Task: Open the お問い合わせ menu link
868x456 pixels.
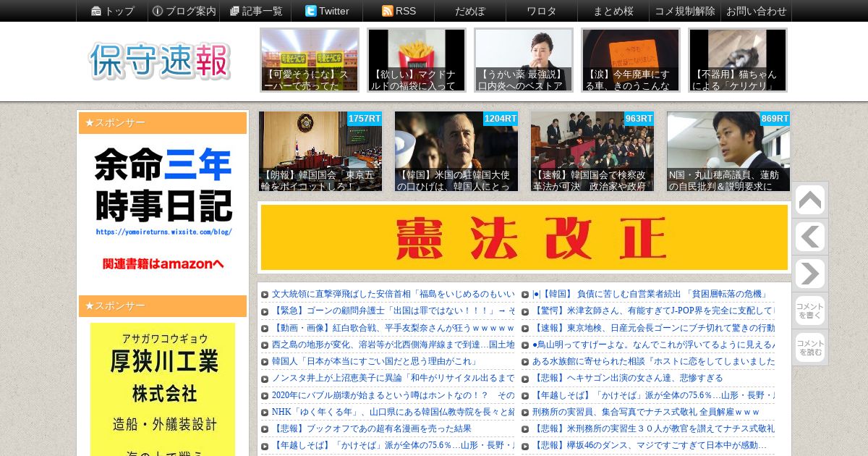Action: coord(757,11)
